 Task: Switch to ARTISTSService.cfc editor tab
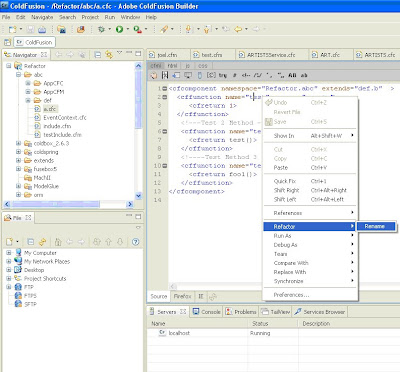271,55
